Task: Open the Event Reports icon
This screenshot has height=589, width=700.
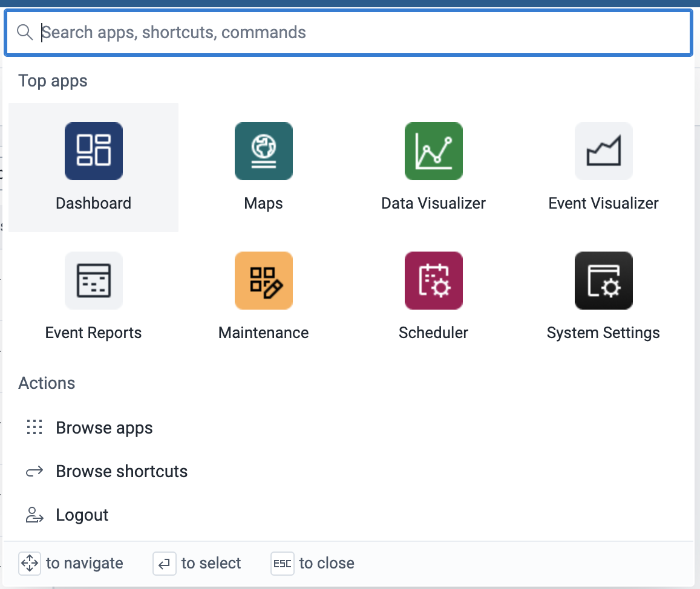Action: pos(94,281)
